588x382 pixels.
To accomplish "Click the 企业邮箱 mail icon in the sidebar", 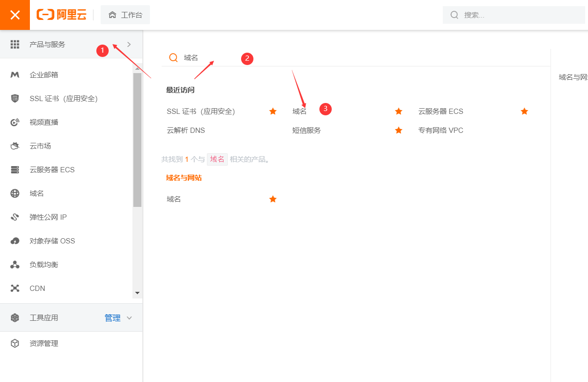I will (15, 75).
